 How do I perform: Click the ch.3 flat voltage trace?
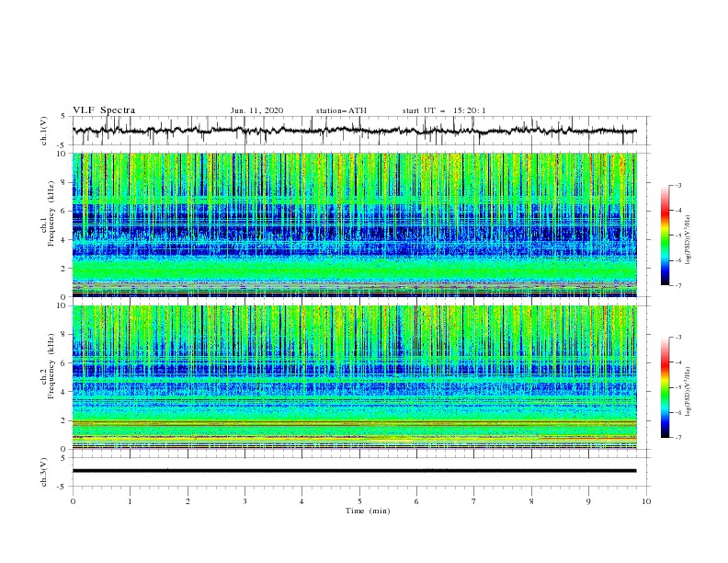pyautogui.click(x=354, y=471)
